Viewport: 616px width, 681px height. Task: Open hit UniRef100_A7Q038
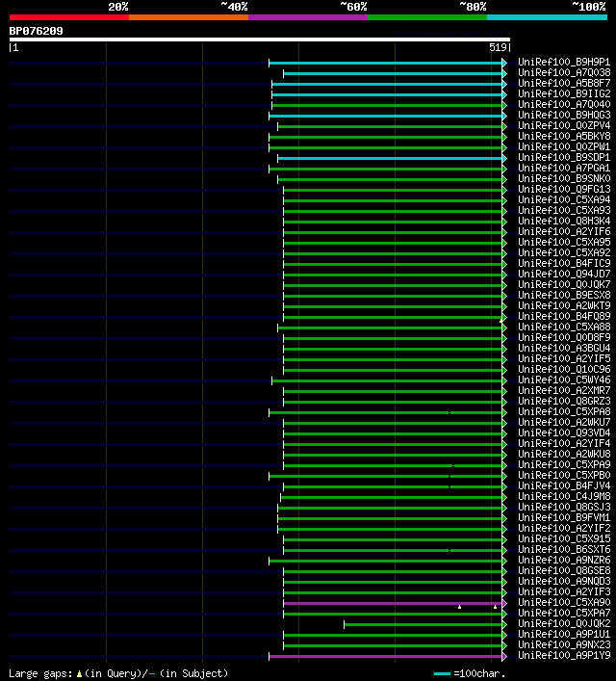click(x=564, y=72)
